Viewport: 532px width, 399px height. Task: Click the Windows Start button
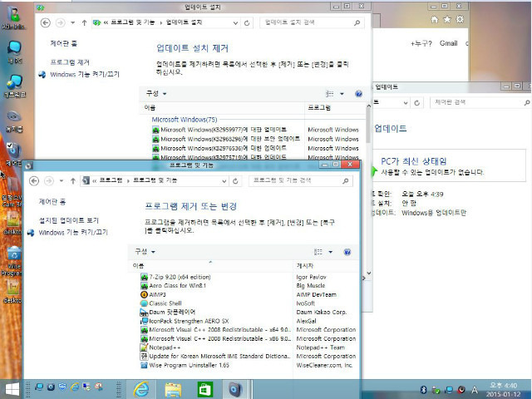point(12,389)
